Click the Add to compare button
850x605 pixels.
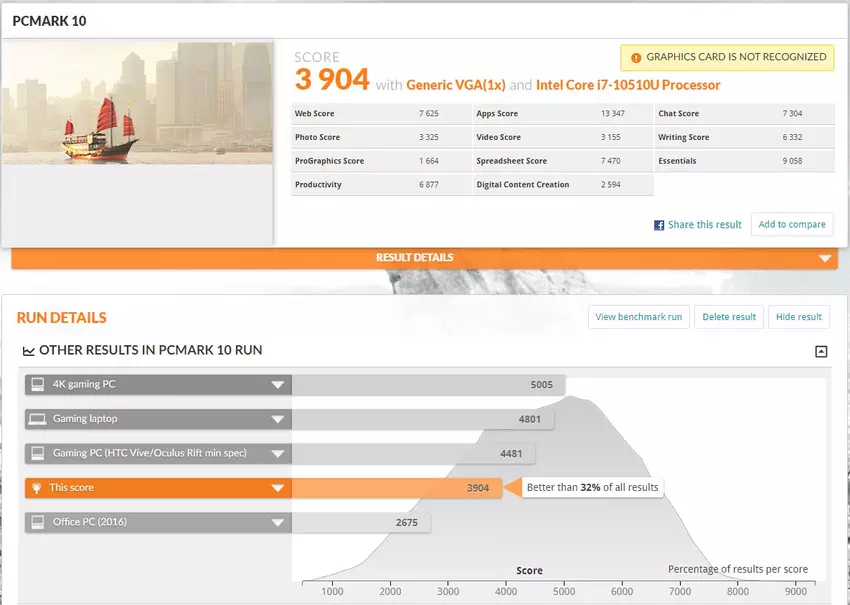792,225
